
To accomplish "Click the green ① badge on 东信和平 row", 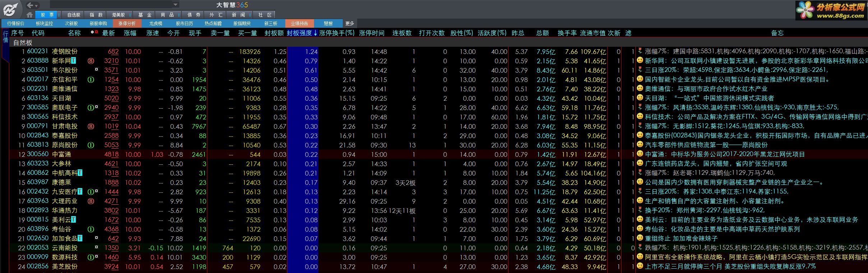I will (91, 80).
